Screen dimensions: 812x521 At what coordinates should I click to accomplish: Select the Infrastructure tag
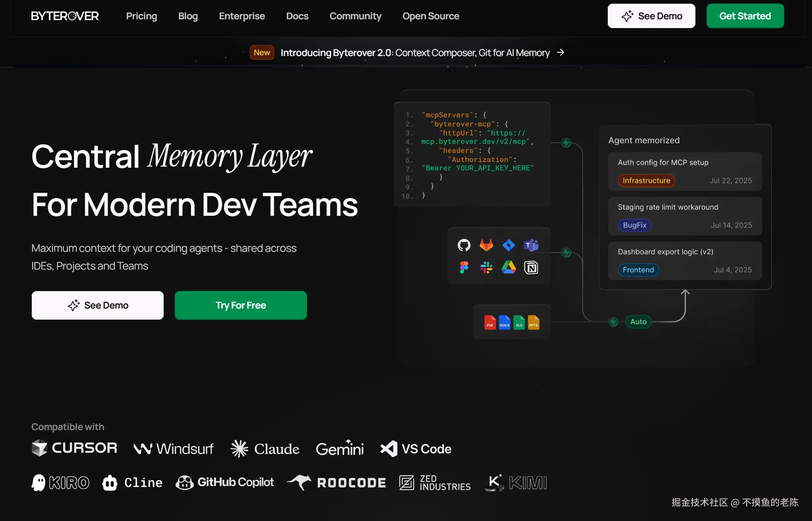646,181
